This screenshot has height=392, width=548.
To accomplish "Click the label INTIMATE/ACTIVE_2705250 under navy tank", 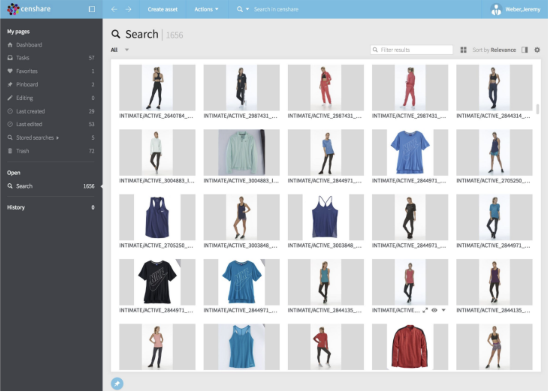I will click(x=156, y=246).
